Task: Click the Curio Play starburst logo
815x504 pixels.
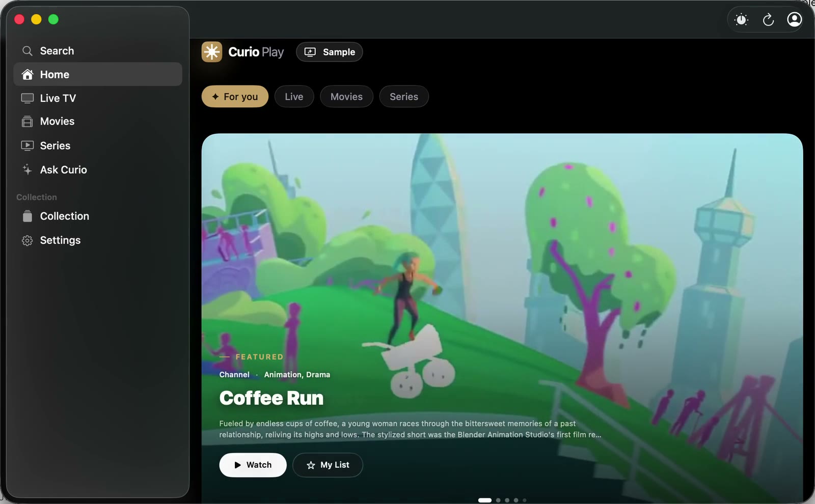Action: tap(212, 52)
